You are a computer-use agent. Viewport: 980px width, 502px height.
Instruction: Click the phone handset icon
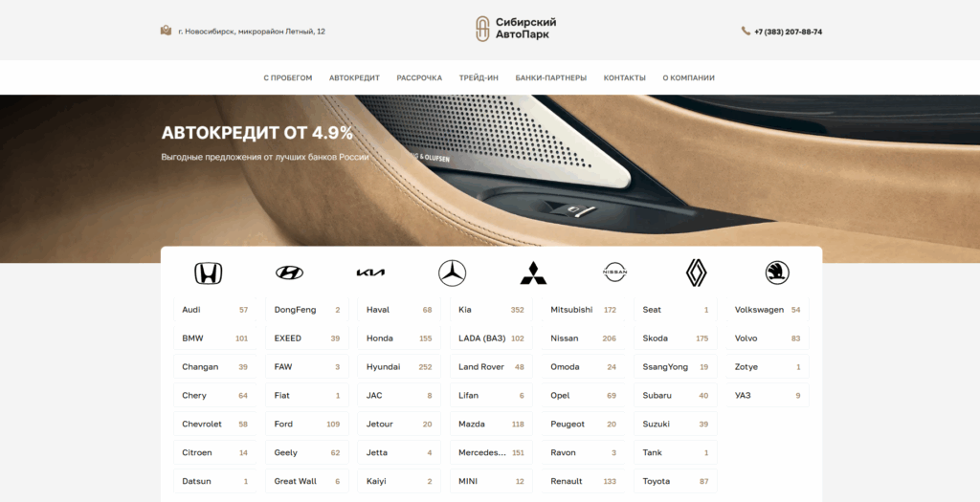(746, 31)
